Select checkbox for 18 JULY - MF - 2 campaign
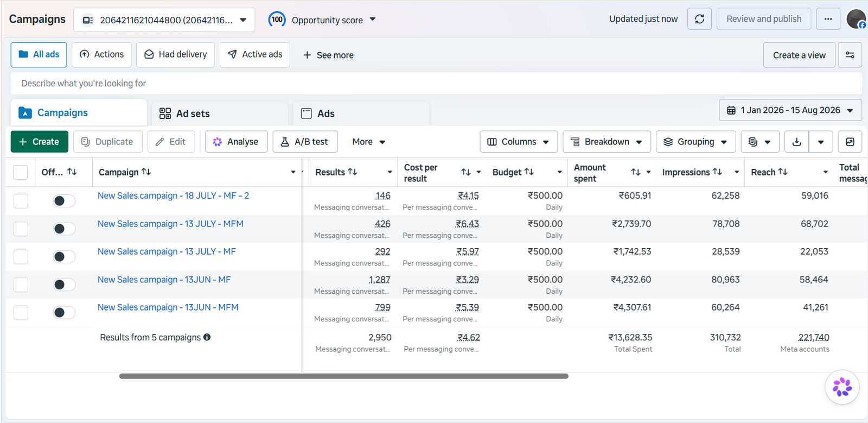This screenshot has height=423, width=868. click(x=21, y=201)
